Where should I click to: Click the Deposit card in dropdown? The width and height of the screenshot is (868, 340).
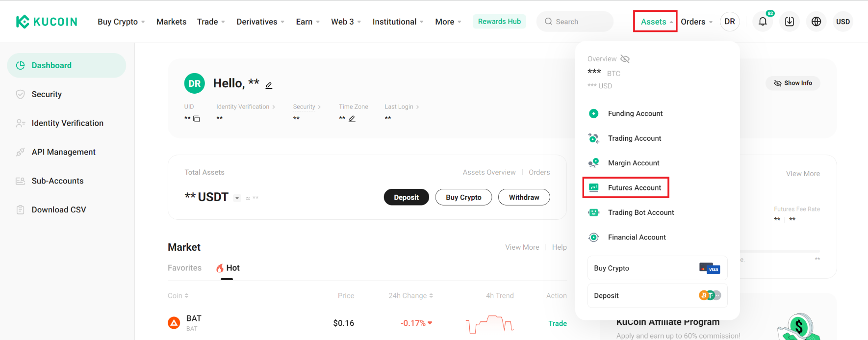(657, 295)
